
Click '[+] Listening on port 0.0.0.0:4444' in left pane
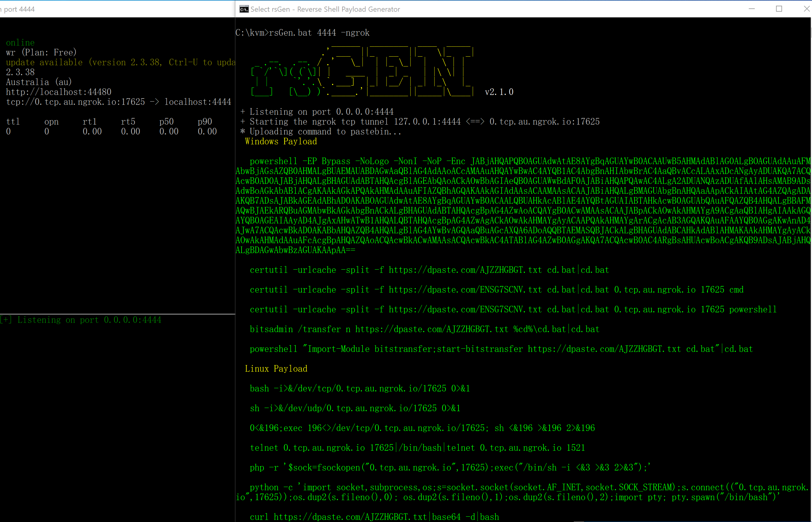[x=81, y=320]
